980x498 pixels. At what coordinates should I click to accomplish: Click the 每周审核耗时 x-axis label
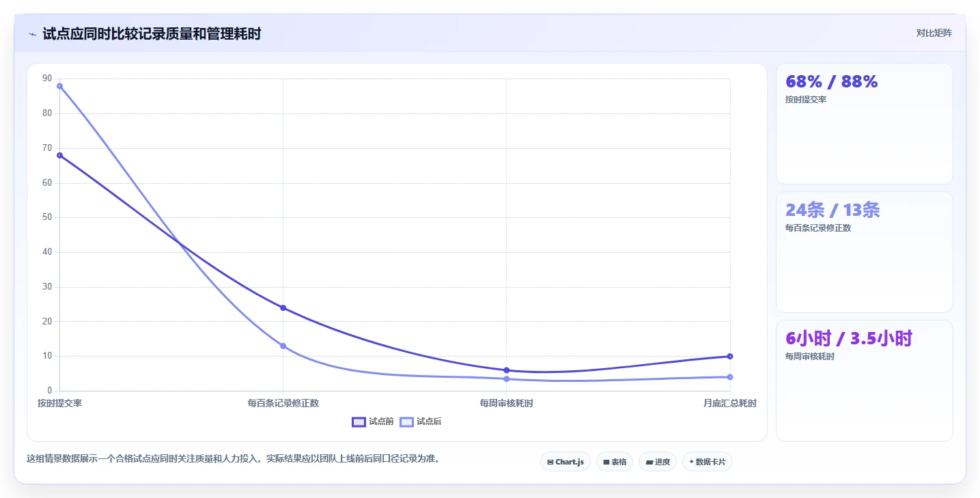pyautogui.click(x=506, y=403)
